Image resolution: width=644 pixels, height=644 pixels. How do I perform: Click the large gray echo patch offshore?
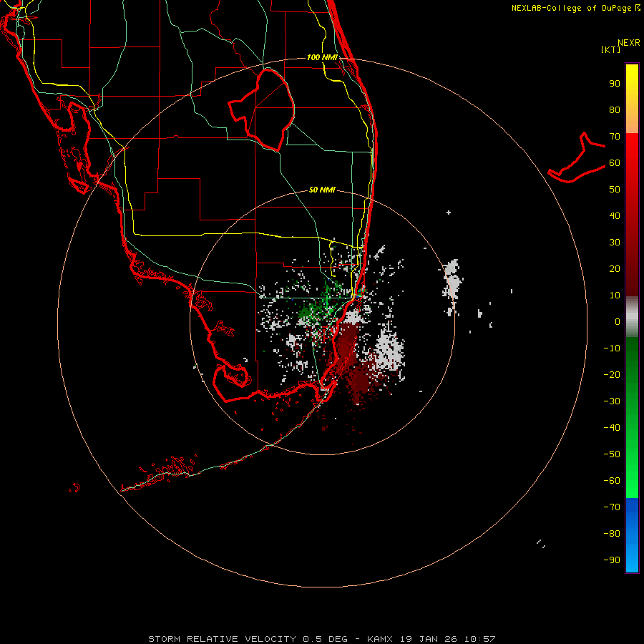pyautogui.click(x=389, y=350)
